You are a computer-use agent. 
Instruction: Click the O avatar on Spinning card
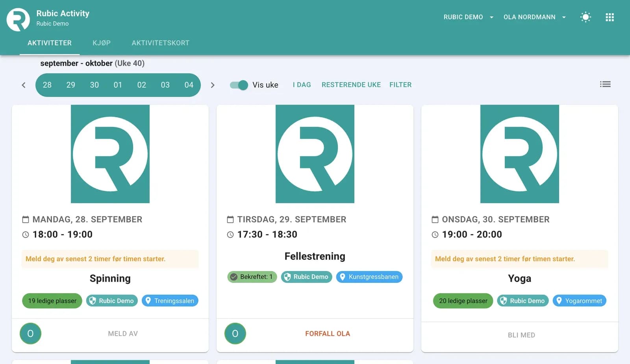30,334
